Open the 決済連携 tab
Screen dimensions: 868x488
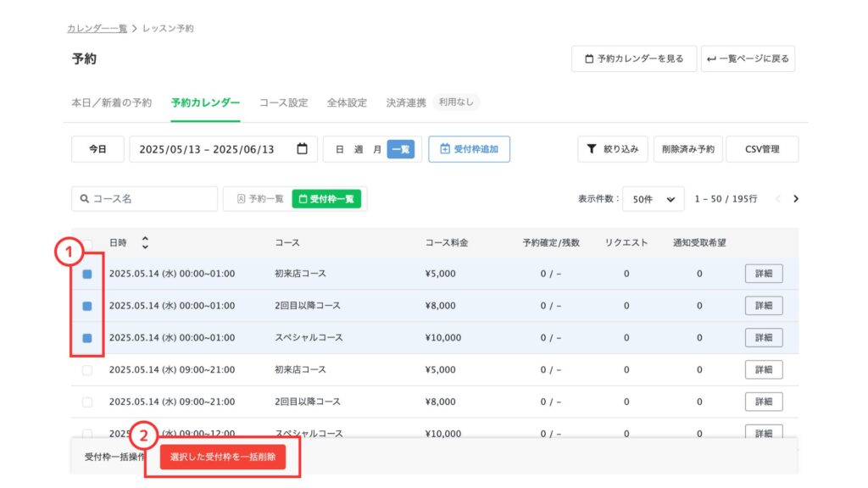click(x=406, y=103)
